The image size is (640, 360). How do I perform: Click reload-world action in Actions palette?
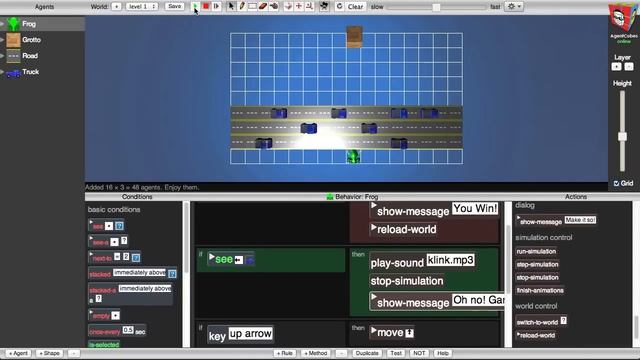pos(536,336)
